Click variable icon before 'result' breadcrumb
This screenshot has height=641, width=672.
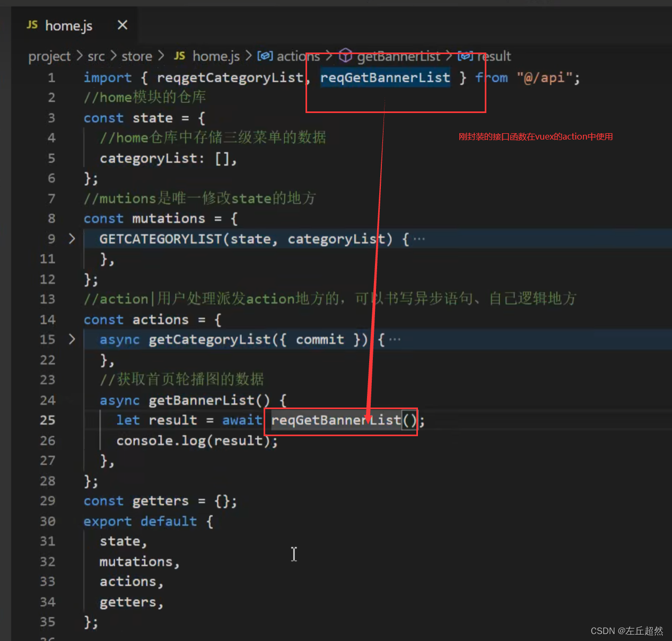pyautogui.click(x=465, y=56)
